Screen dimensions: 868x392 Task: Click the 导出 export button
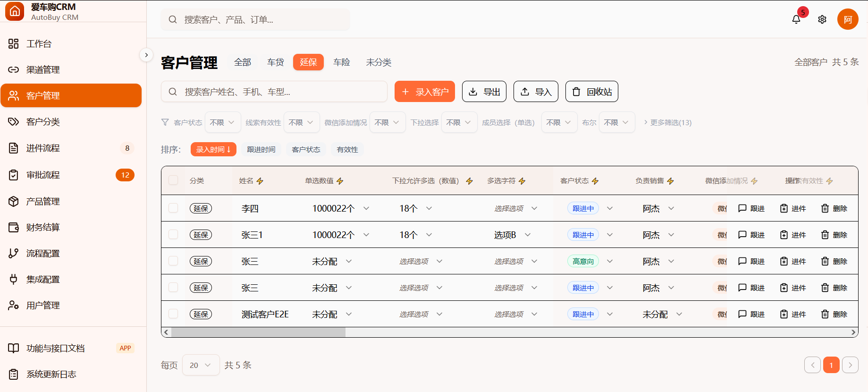[x=484, y=92]
